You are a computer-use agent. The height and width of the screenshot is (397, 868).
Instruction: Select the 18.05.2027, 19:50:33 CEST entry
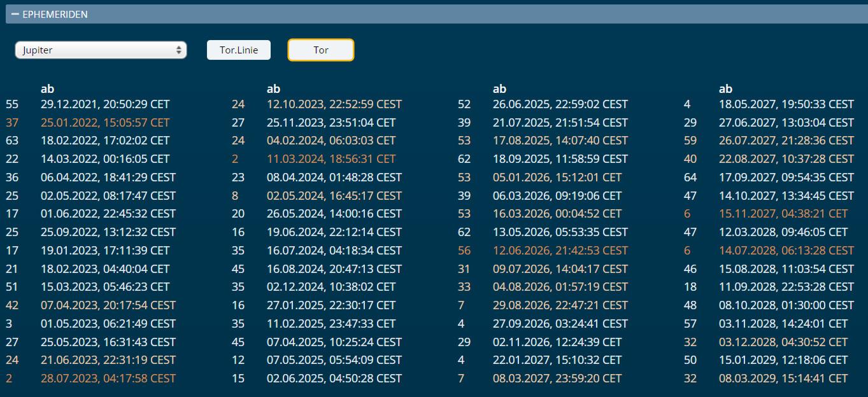tap(786, 104)
